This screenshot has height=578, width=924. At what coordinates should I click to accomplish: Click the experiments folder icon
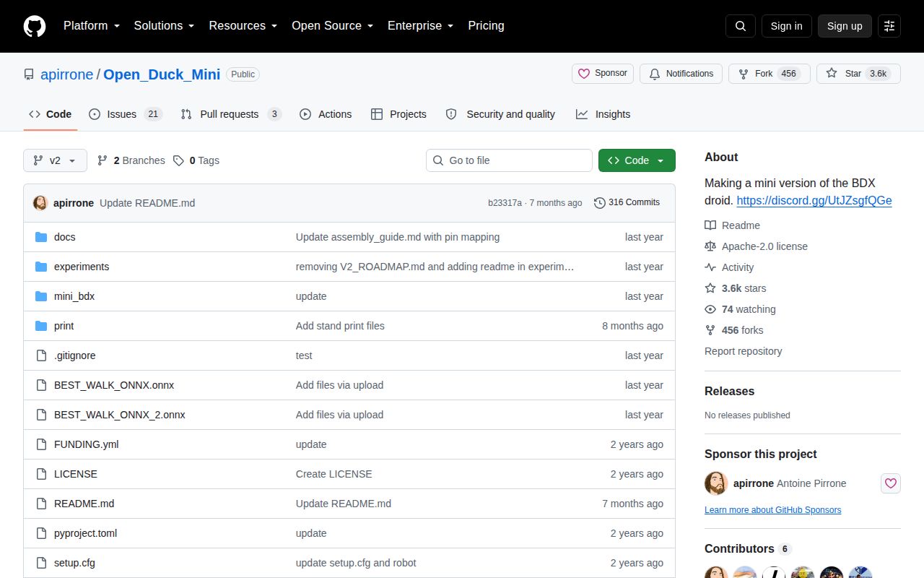[41, 267]
